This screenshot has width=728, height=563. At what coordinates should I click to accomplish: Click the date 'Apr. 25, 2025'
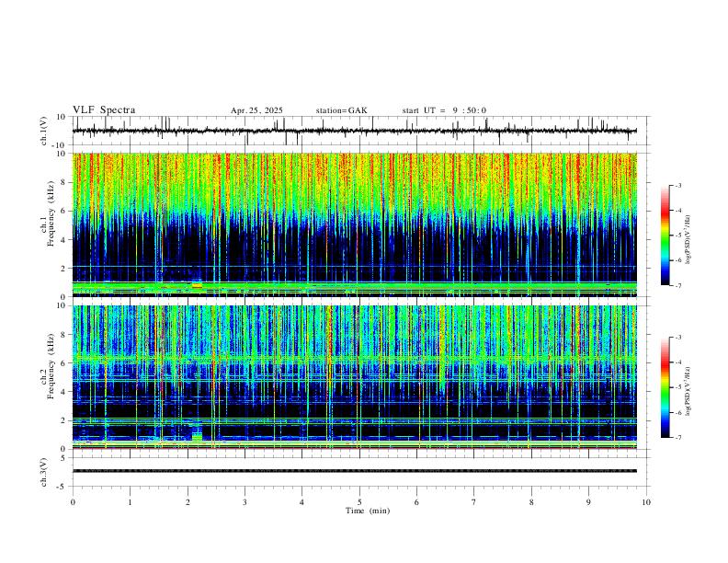pyautogui.click(x=256, y=110)
